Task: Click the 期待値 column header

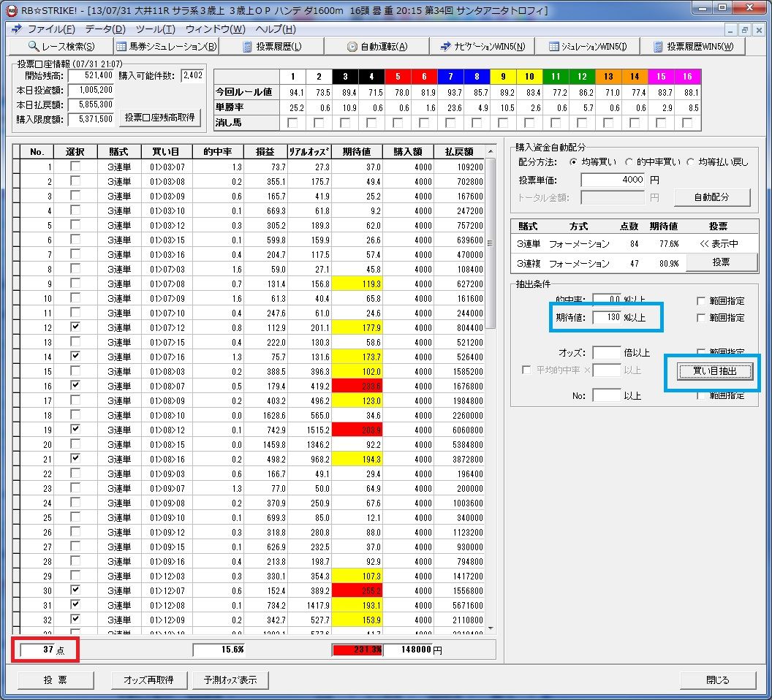Action: [x=357, y=151]
